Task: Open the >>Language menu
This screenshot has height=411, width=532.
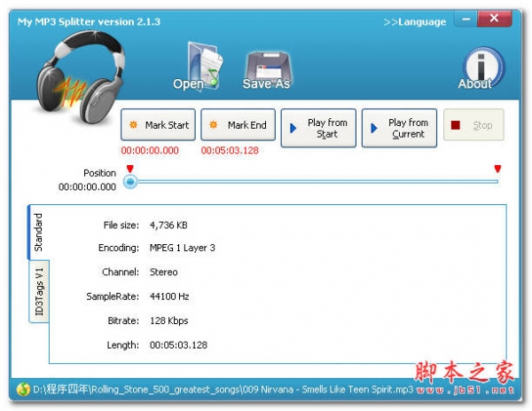Action: (x=415, y=22)
